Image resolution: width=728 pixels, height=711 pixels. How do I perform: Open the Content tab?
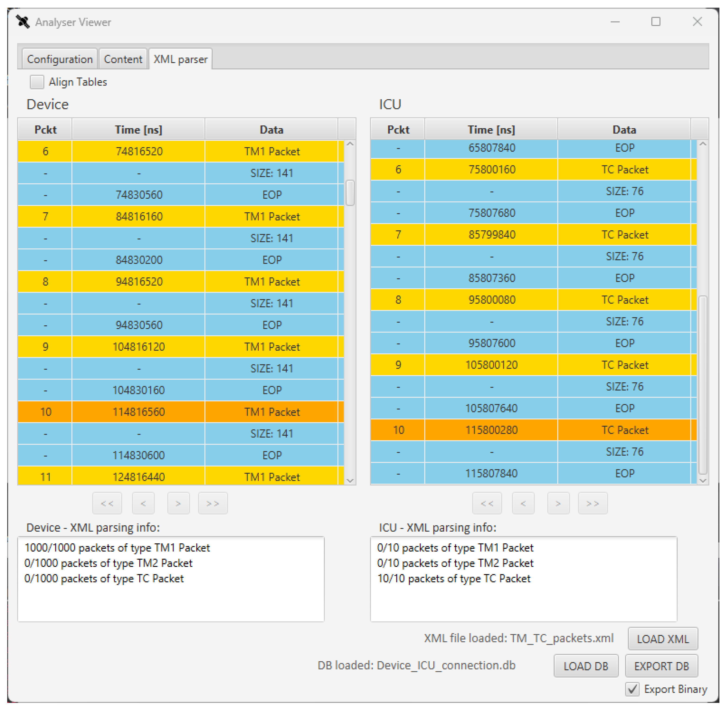(123, 59)
